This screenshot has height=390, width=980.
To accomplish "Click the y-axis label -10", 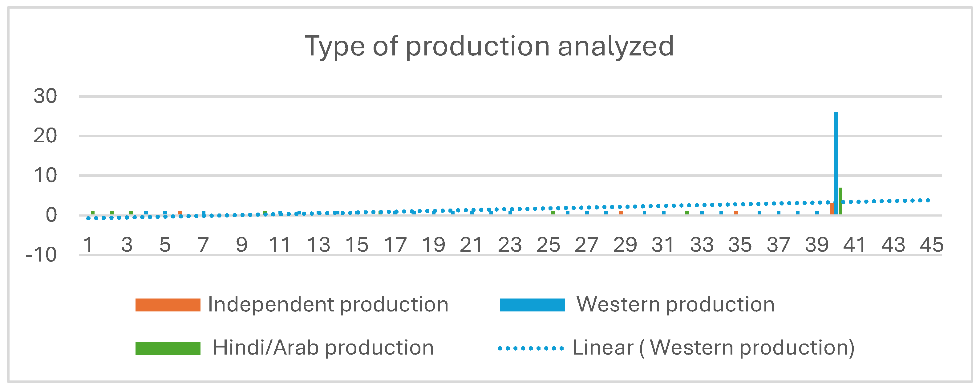I will pyautogui.click(x=41, y=255).
